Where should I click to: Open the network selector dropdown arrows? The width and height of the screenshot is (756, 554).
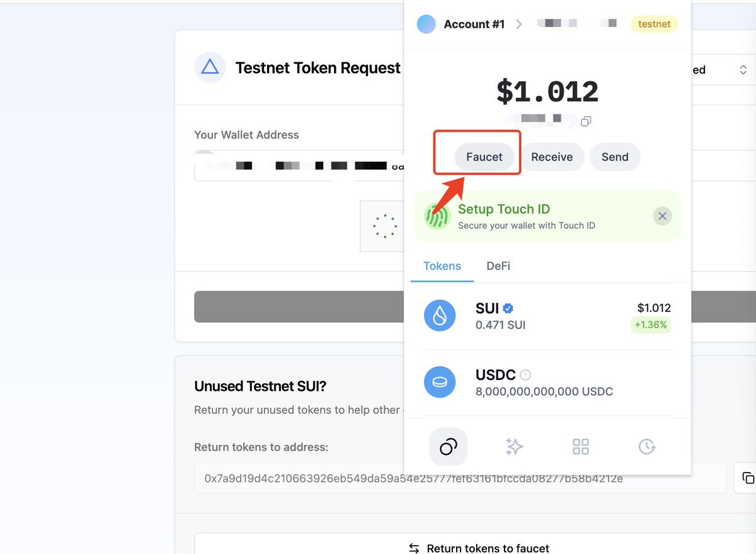click(743, 70)
